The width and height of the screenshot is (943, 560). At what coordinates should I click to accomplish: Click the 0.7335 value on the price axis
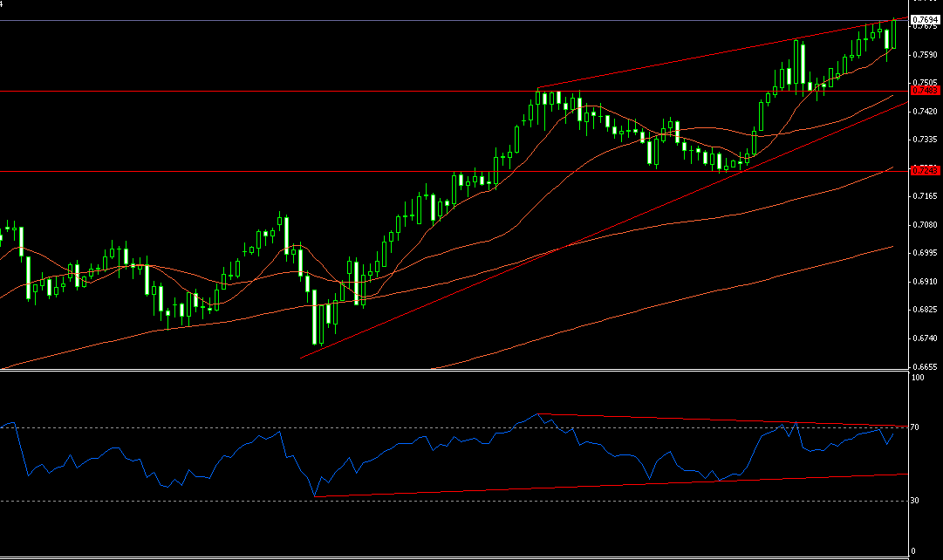pyautogui.click(x=925, y=140)
